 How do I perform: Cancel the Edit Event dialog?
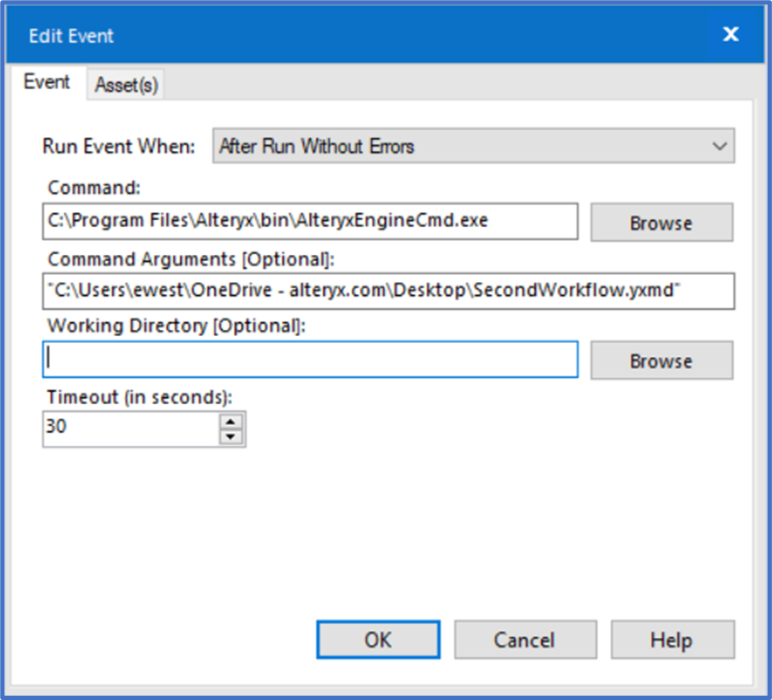click(524, 639)
